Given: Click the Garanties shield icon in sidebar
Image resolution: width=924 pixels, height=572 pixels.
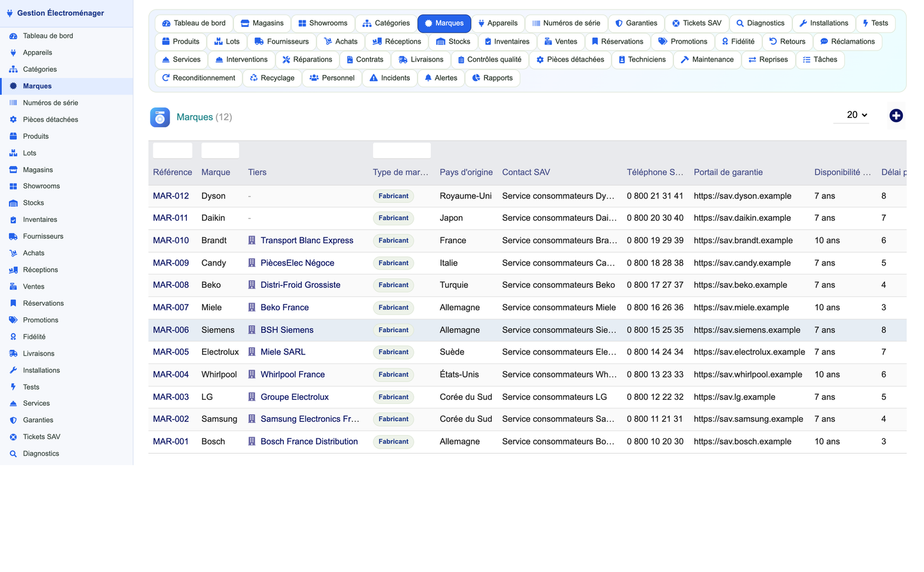Looking at the screenshot, I should (13, 420).
